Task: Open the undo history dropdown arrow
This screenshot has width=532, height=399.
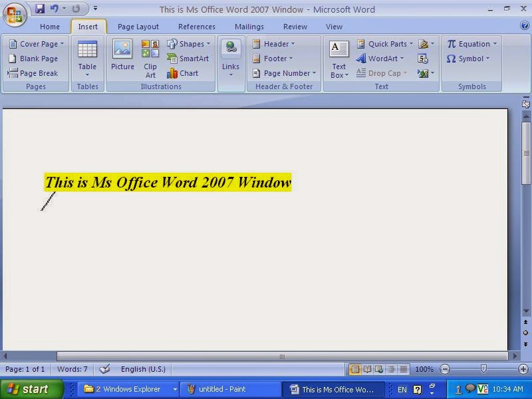Action: point(64,9)
